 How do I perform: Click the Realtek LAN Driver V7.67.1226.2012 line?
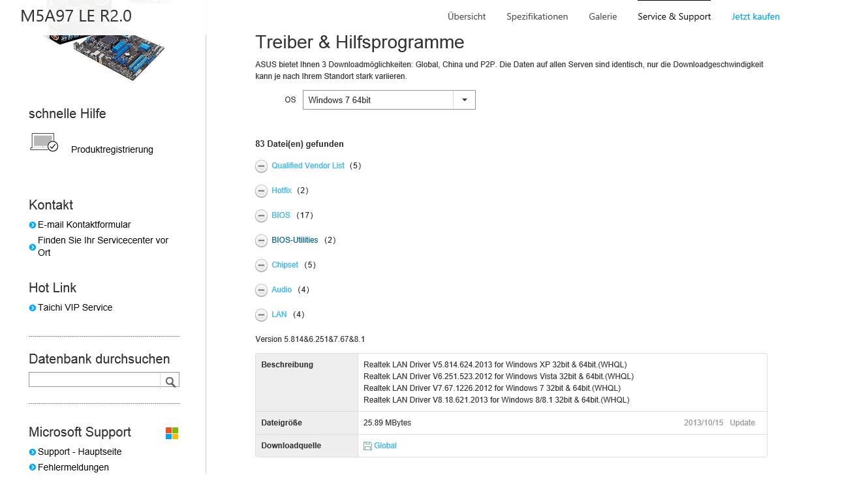point(492,388)
